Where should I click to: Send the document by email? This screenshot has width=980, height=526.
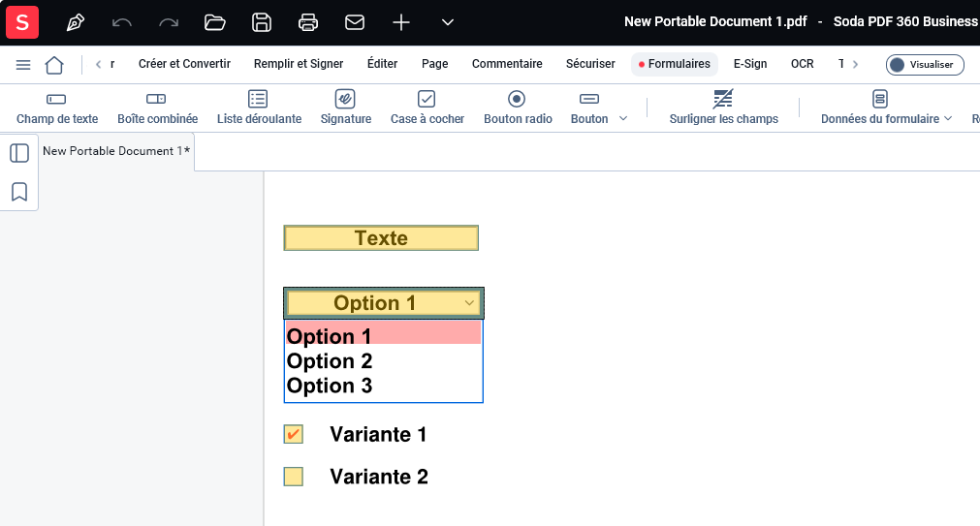point(355,22)
